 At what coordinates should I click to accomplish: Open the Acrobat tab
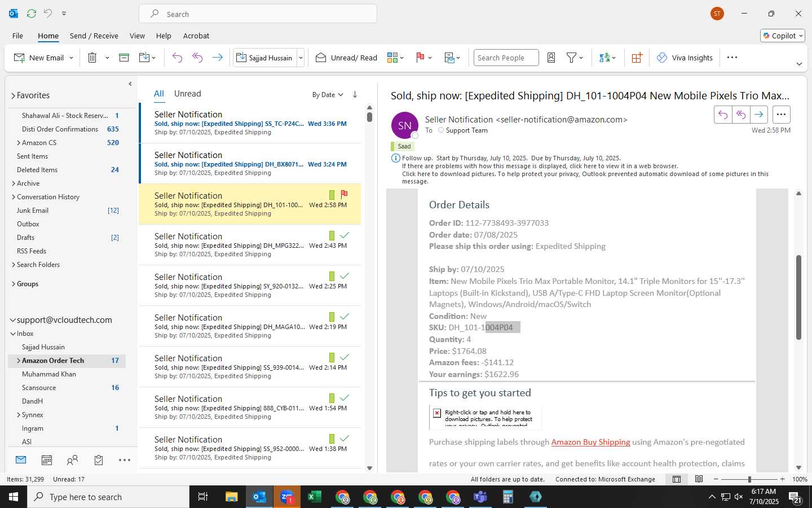click(x=196, y=36)
